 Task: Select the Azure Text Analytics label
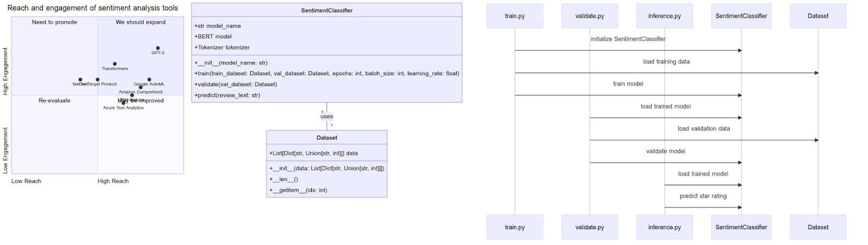coord(124,108)
